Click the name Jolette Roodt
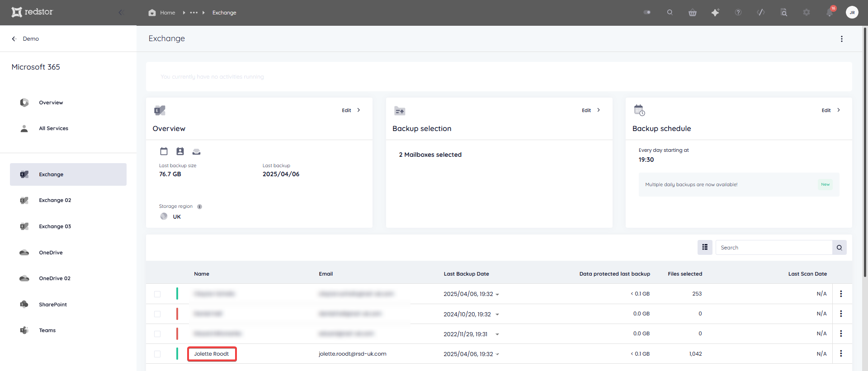 212,354
